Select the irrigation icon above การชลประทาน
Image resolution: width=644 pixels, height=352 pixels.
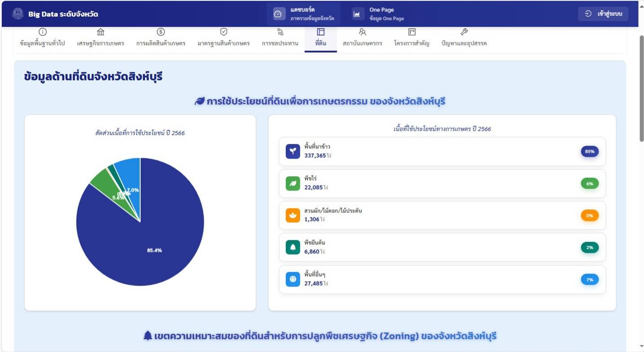[x=280, y=32]
